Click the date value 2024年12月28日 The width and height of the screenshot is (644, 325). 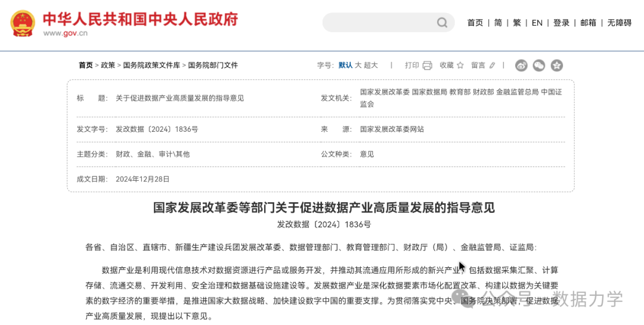143,179
